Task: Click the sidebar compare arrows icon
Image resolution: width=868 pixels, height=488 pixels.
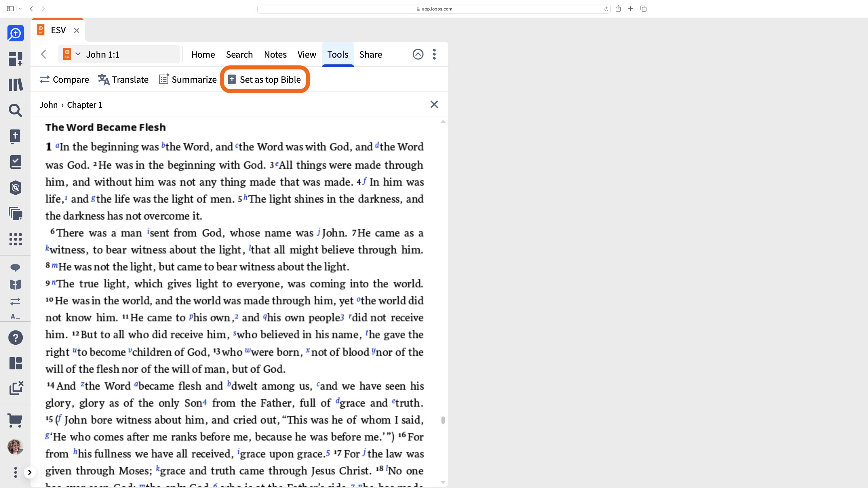Action: (x=15, y=301)
